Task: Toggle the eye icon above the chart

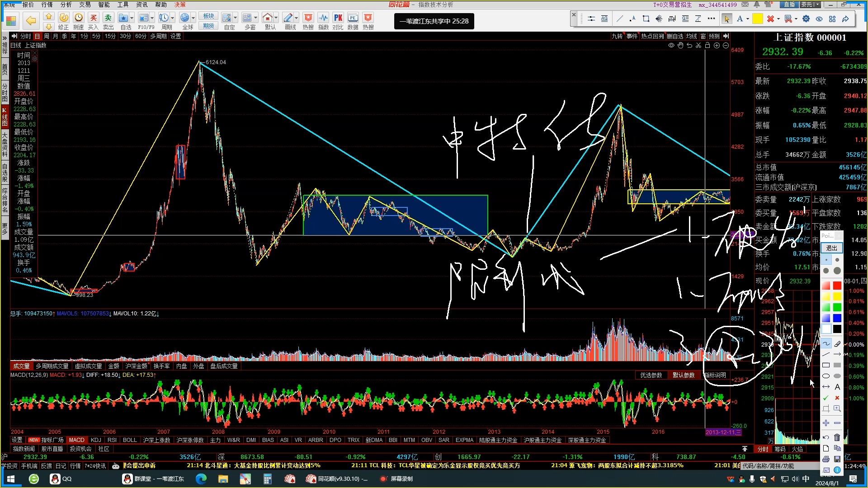Action: pos(671,46)
